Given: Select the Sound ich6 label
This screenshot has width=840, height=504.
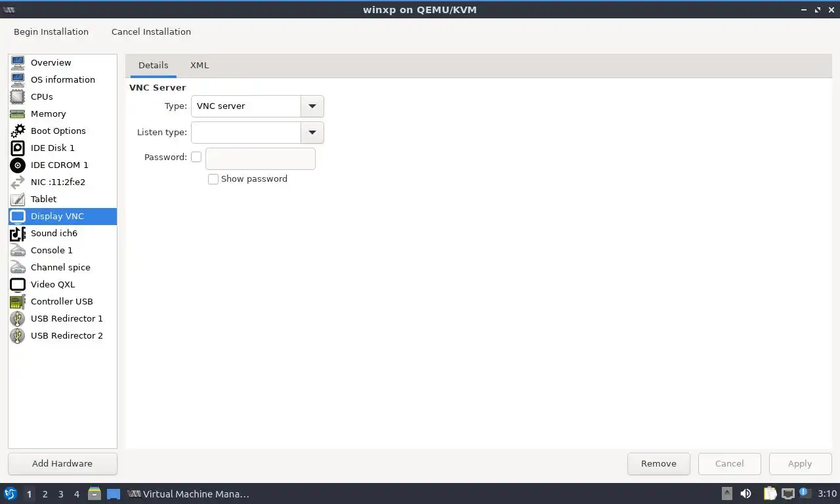Looking at the screenshot, I should (54, 233).
